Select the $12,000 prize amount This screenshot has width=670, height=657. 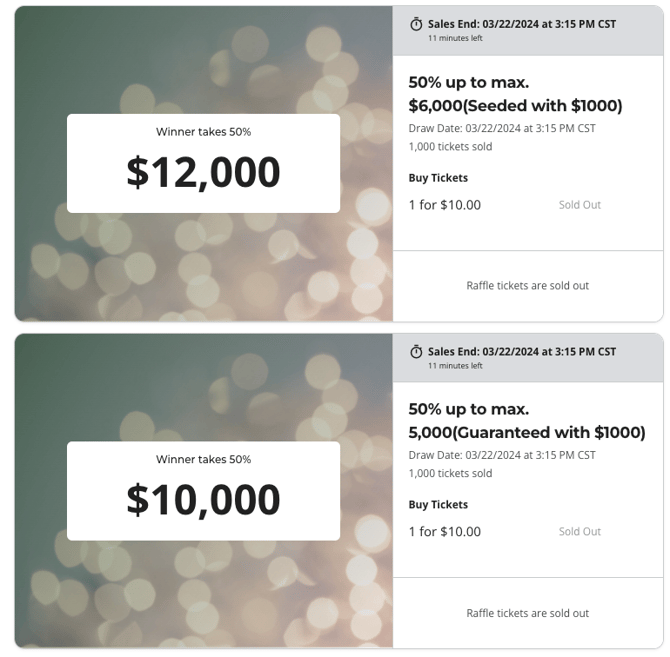tap(203, 172)
